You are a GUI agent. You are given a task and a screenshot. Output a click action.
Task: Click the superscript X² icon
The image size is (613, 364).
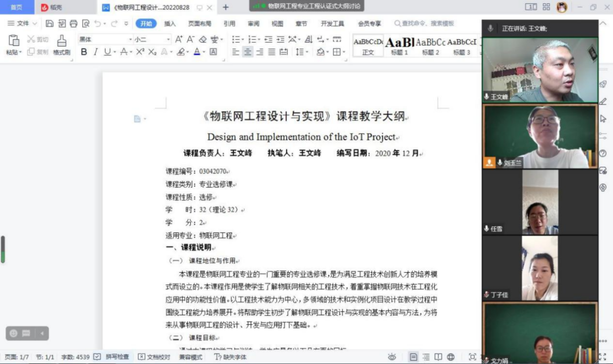[140, 52]
